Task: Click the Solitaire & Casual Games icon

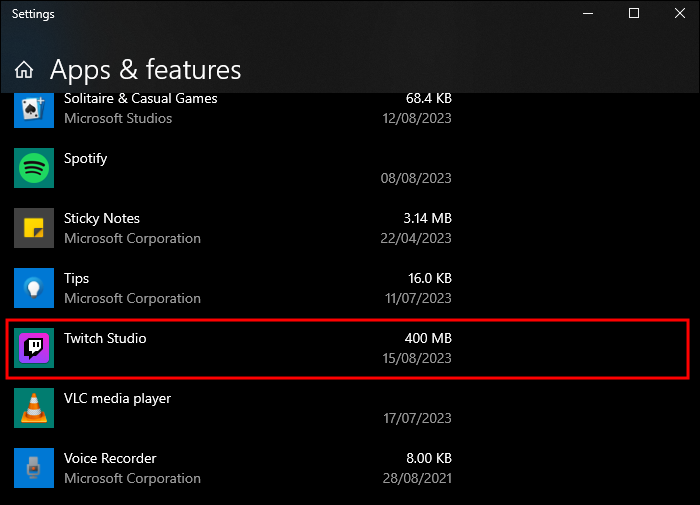Action: (34, 108)
